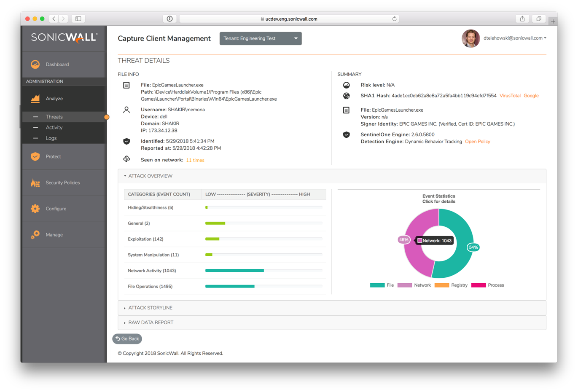This screenshot has height=392, width=578.
Task: Open the Configure gear icon
Action: tap(35, 209)
